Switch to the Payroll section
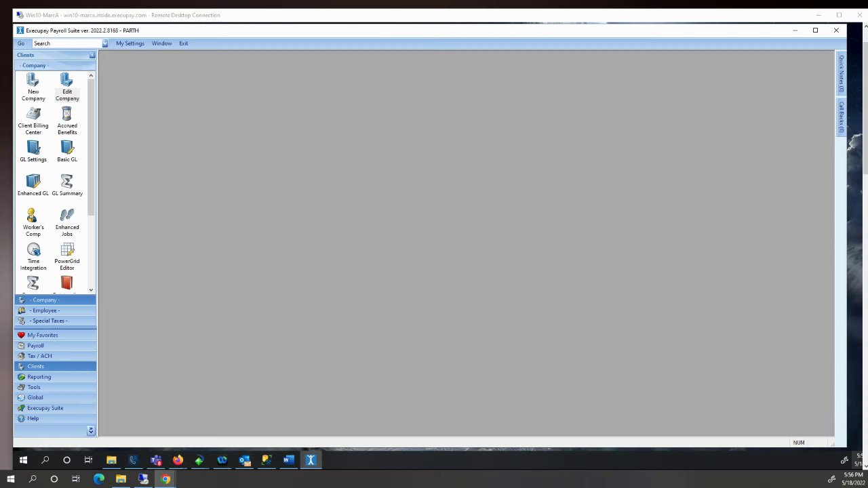This screenshot has height=488, width=868. [x=55, y=346]
